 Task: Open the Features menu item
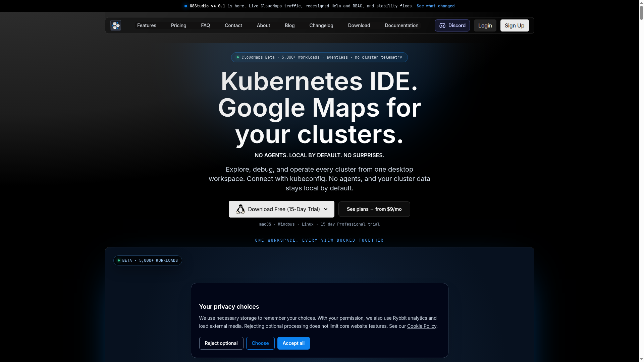point(147,25)
